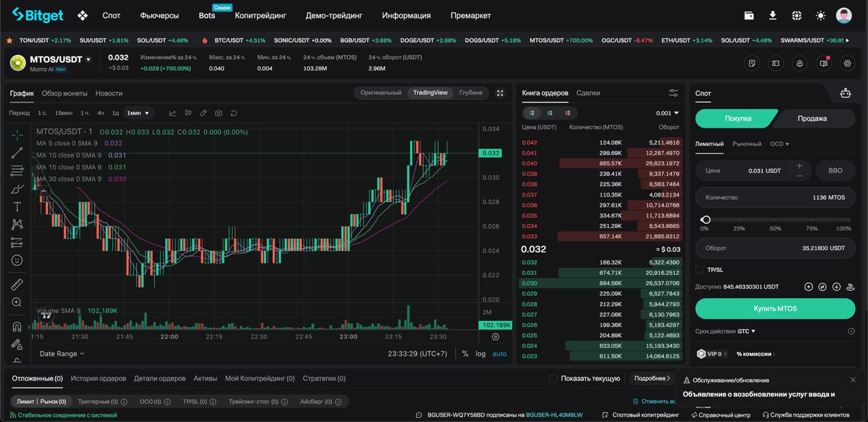Screen dimensions: 868x422
Task: Open the Копитрейдинг menu
Action: [260, 15]
